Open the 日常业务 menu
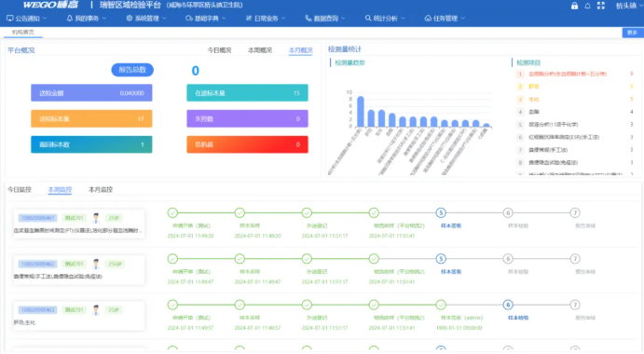 click(266, 19)
